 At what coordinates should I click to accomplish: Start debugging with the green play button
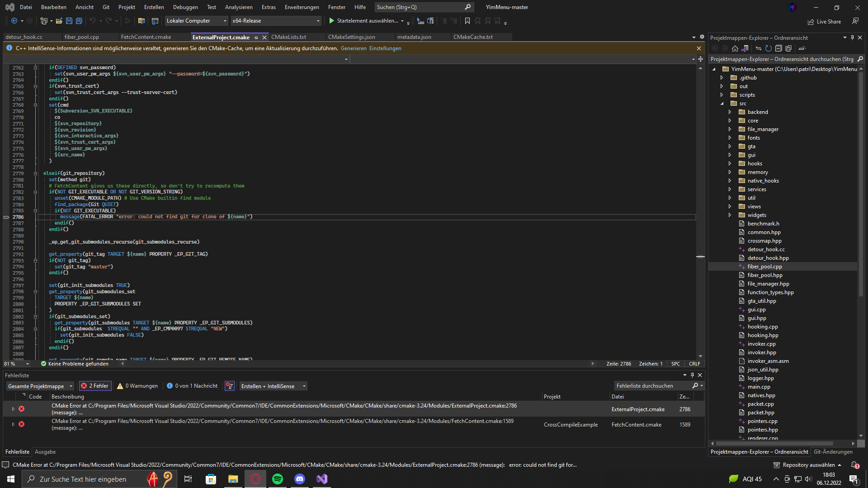pyautogui.click(x=331, y=21)
